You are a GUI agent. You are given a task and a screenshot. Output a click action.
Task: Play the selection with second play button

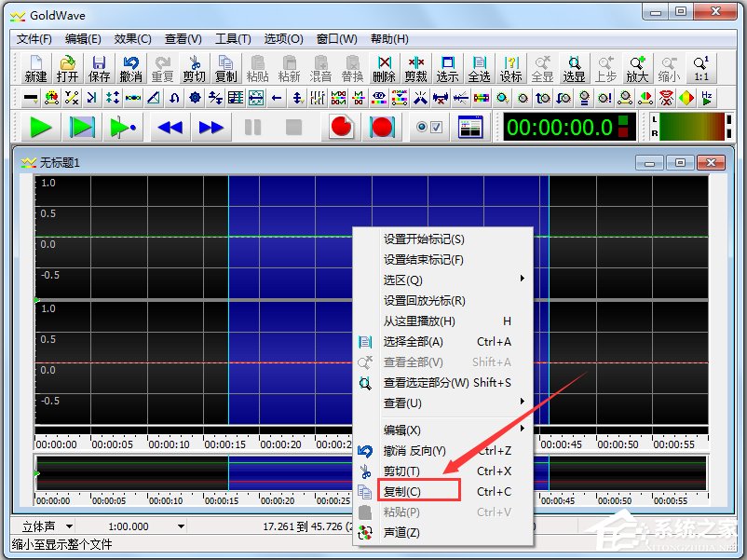(x=82, y=128)
